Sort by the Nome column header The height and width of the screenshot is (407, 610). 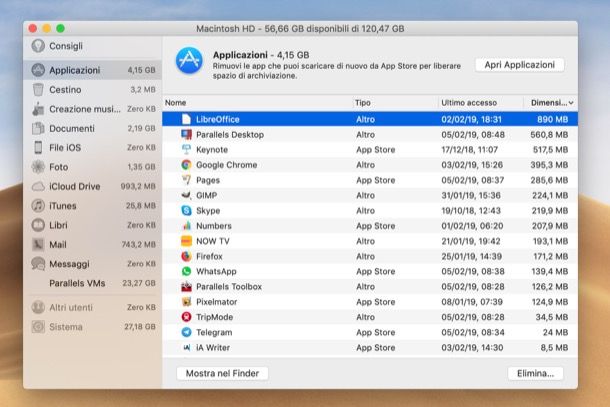point(175,103)
